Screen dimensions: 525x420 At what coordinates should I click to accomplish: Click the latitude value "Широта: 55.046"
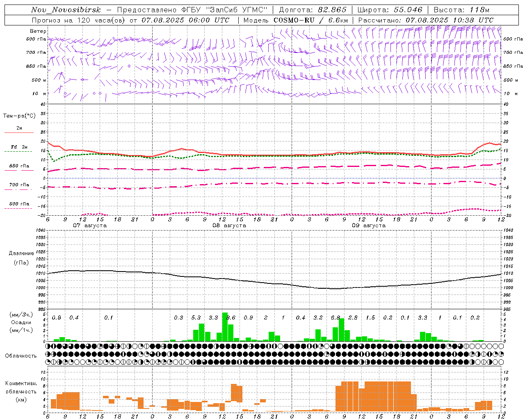[x=390, y=10]
